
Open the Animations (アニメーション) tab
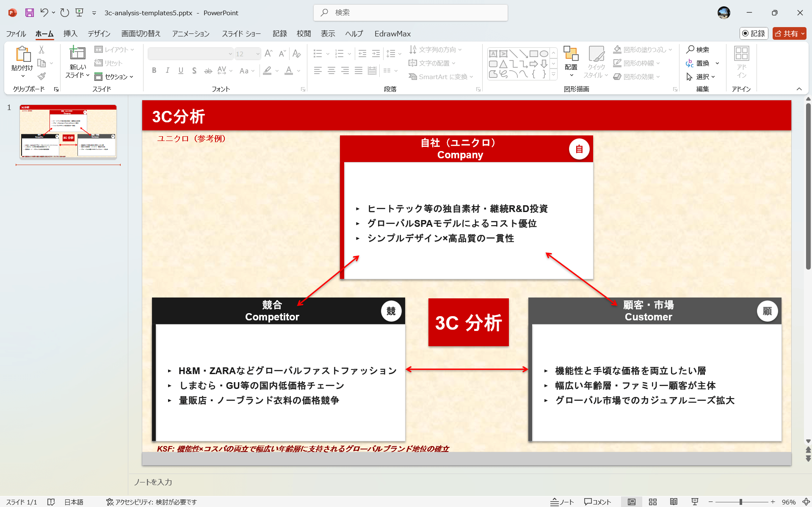[x=191, y=33]
